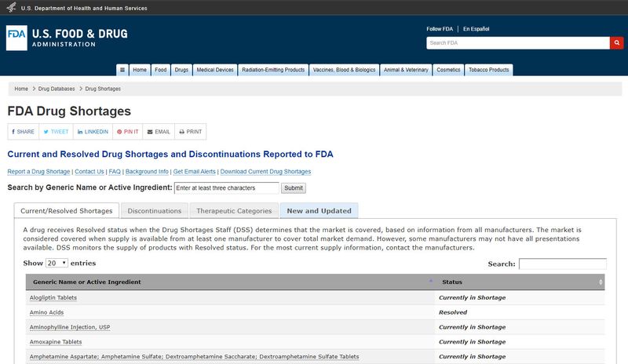
Task: Open the hamburger menu in the navigation bar
Action: pos(122,70)
